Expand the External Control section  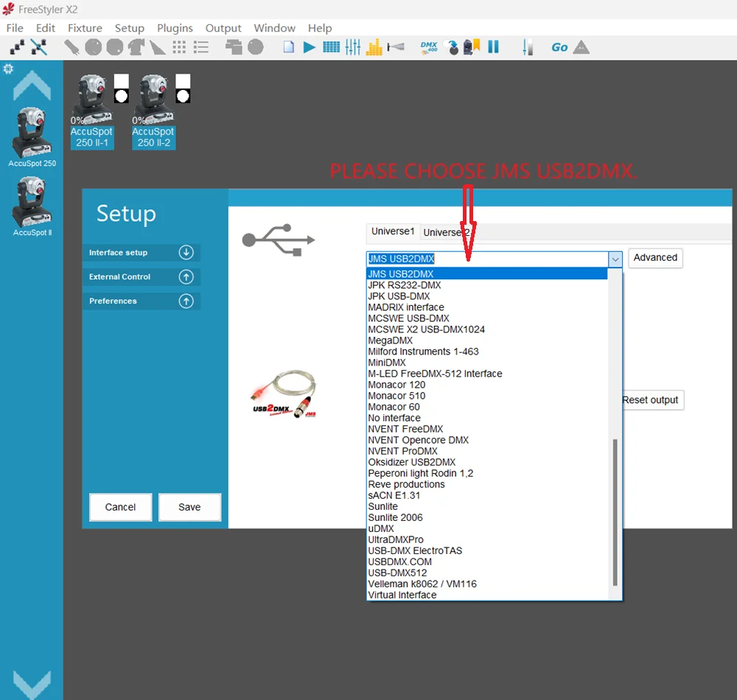142,277
